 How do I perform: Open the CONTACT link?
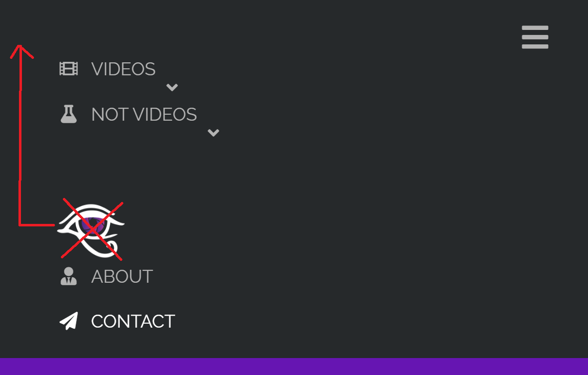tap(133, 322)
